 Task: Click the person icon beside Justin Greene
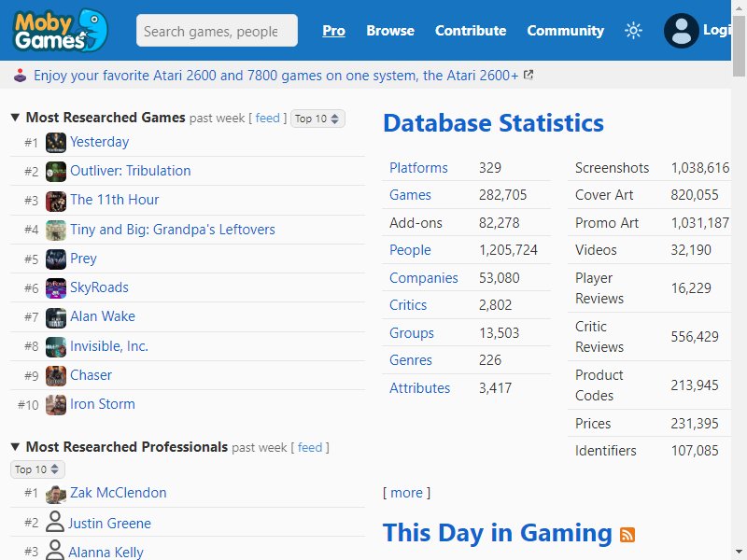coord(55,522)
